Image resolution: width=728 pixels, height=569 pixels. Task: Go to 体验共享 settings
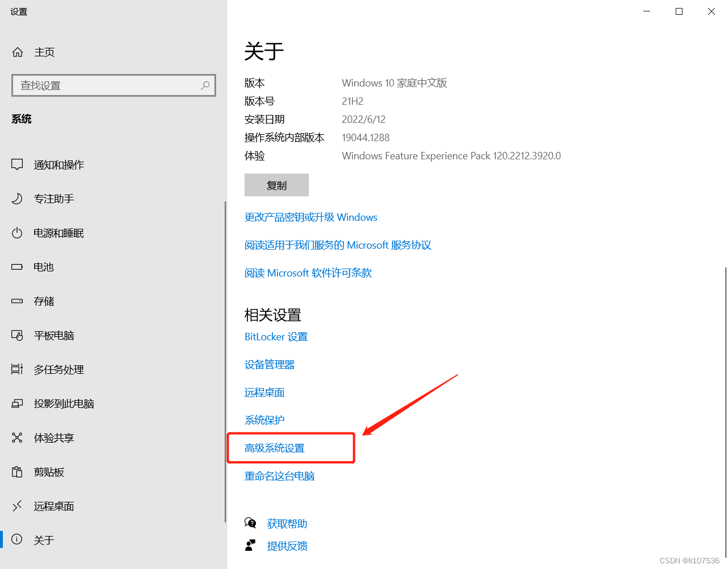(x=113, y=438)
